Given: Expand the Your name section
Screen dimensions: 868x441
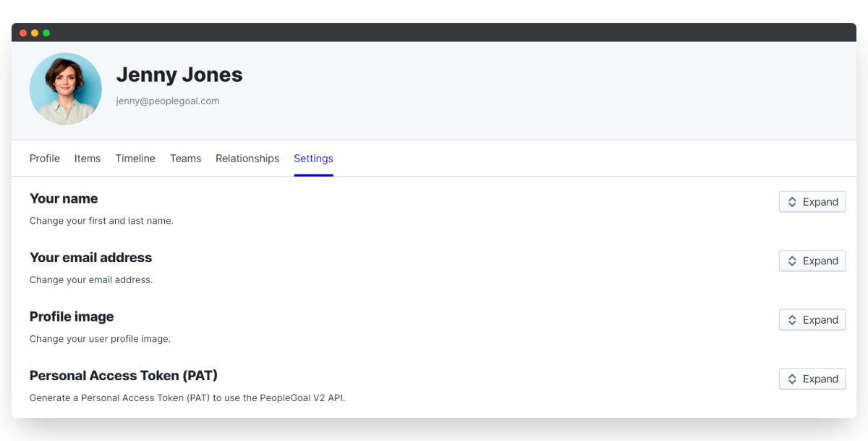Looking at the screenshot, I should [x=812, y=202].
